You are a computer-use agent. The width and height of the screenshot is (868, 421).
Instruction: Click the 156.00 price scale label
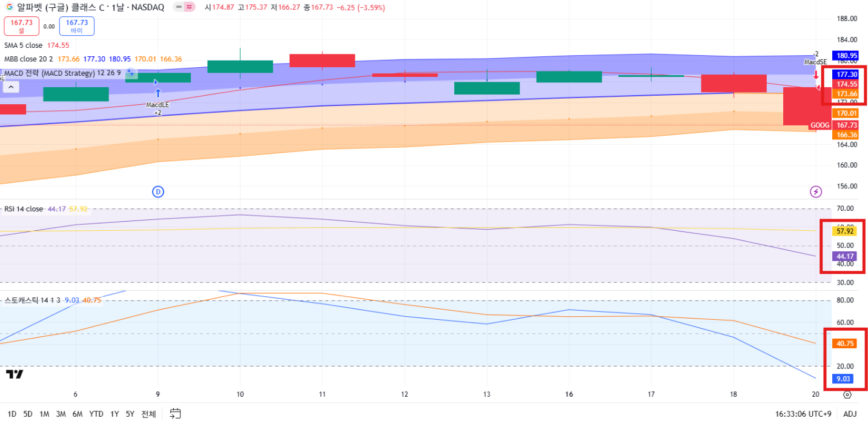coord(847,186)
